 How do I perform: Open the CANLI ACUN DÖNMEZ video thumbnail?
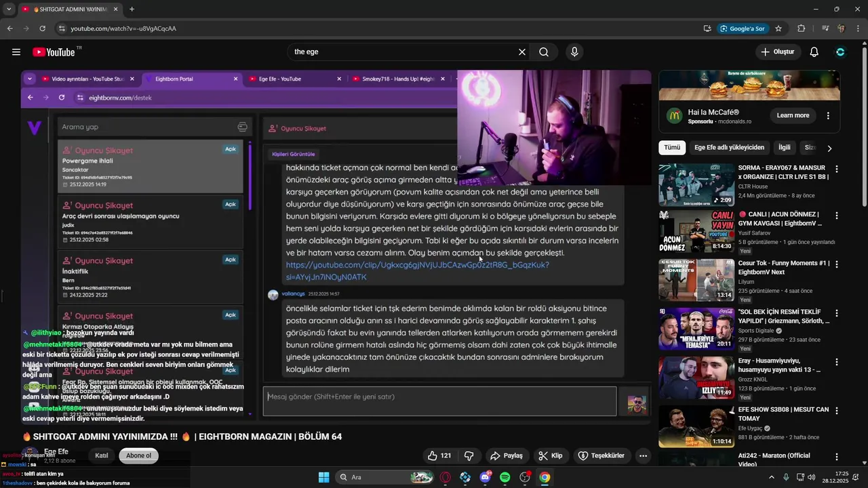[x=696, y=231]
